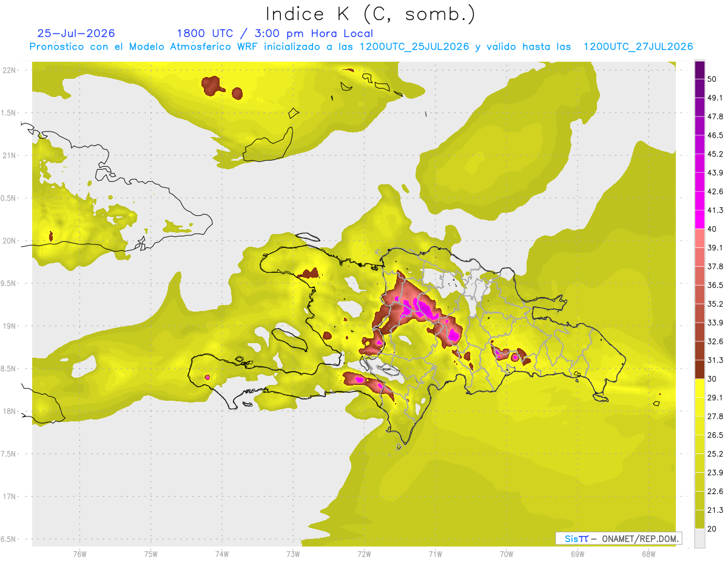Screen dimensions: 728x562
Task: Click the "75W" longitude label
Action: click(151, 554)
